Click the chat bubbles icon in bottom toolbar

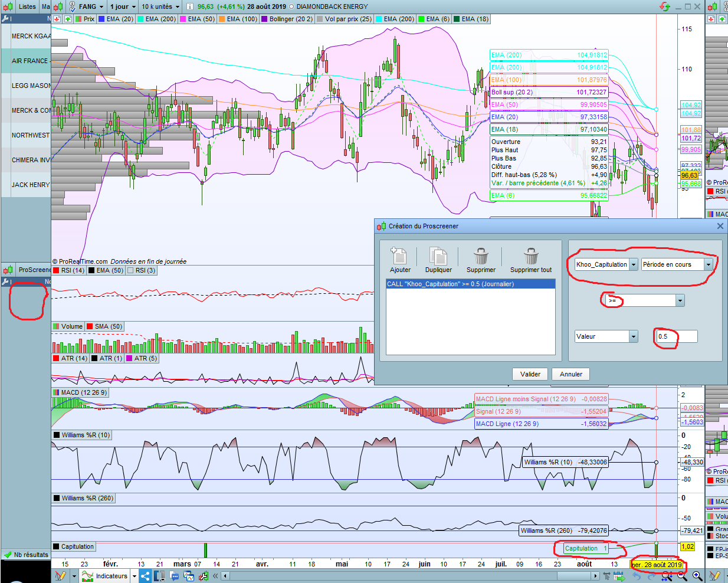[x=173, y=575]
